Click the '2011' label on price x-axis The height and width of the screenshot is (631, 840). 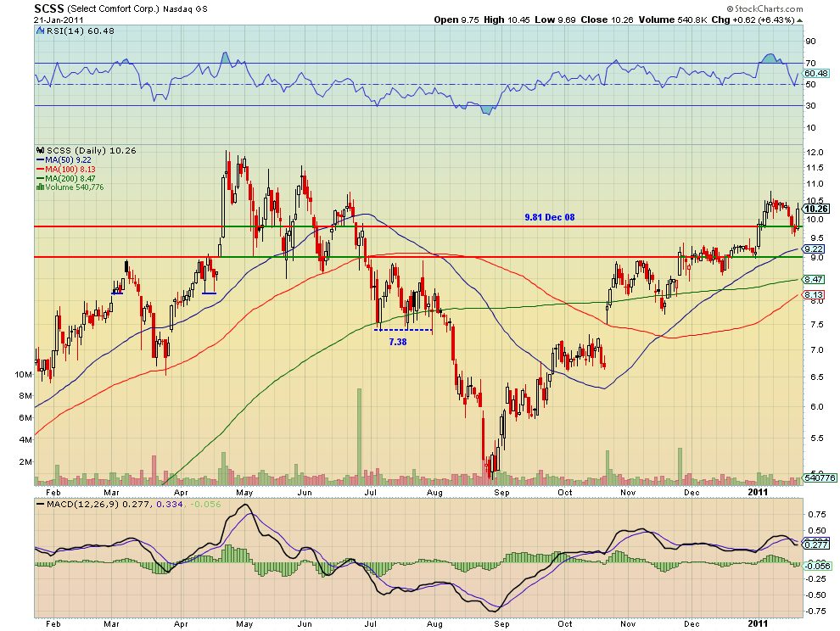[x=758, y=492]
